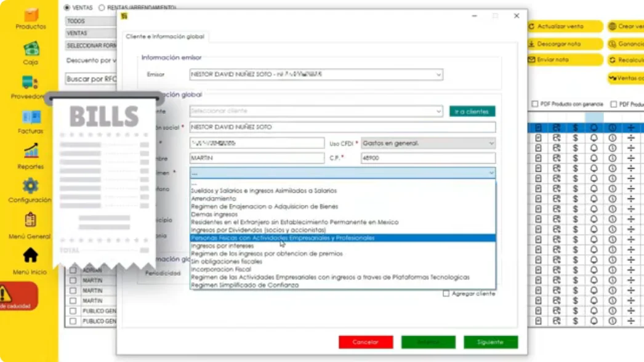Open the Caja cash register icon
This screenshot has height=362, width=644.
tap(31, 49)
